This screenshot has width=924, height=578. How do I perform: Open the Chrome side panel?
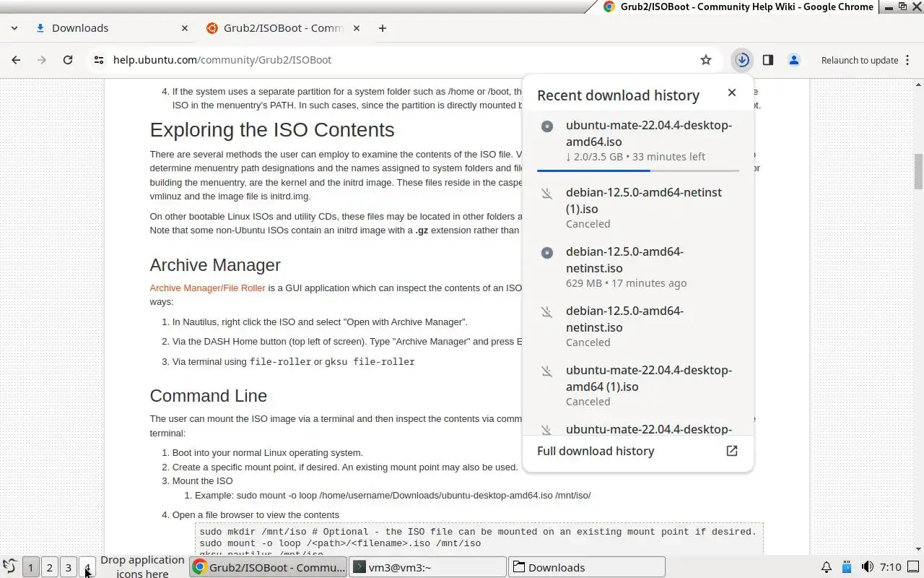coord(768,60)
